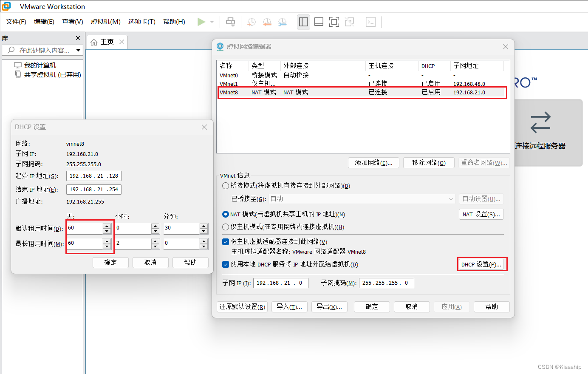This screenshot has width=588, height=374.
Task: Select the NAT 模式 radio button
Action: (226, 214)
